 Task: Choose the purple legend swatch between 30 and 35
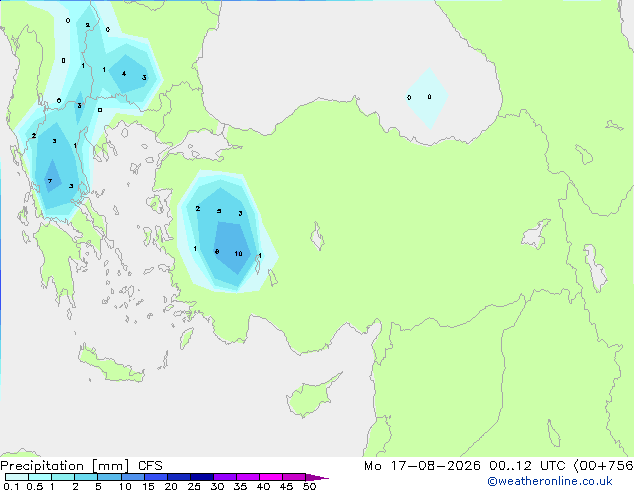coord(225,477)
